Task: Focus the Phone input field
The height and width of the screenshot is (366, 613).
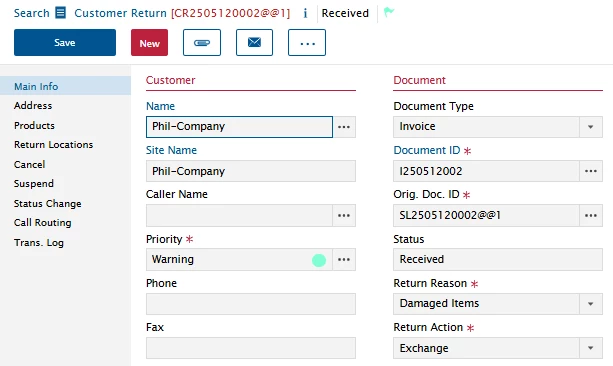Action: point(251,304)
